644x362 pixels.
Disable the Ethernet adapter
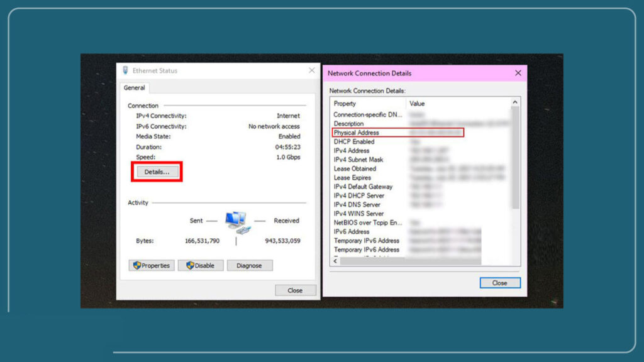201,265
